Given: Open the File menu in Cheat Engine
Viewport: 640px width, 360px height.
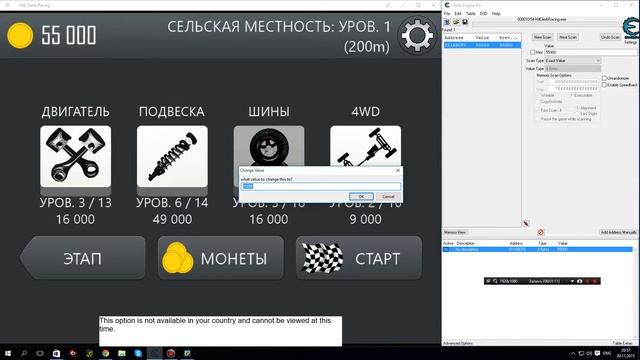Looking at the screenshot, I should (447, 13).
